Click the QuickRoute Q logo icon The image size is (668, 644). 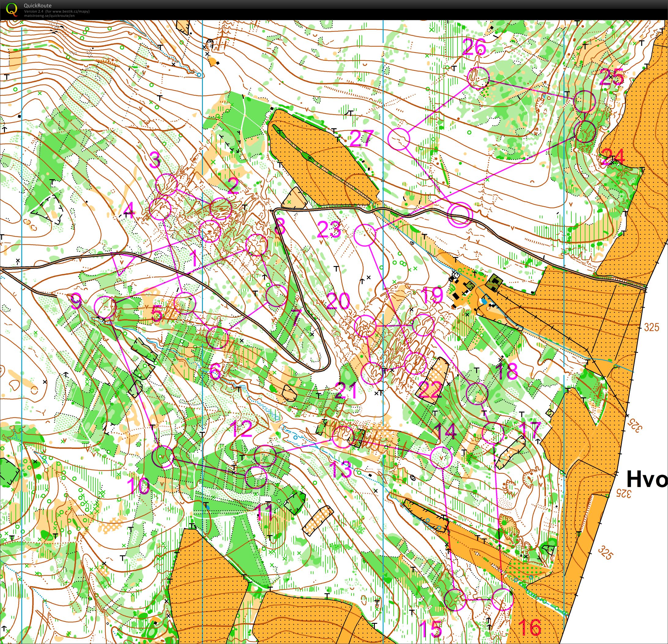12,9
